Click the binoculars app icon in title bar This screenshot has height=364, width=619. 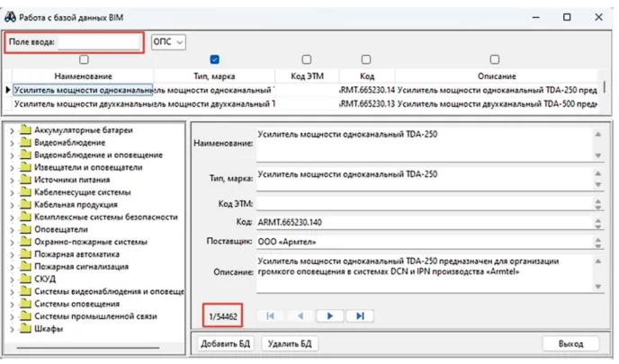pyautogui.click(x=12, y=16)
